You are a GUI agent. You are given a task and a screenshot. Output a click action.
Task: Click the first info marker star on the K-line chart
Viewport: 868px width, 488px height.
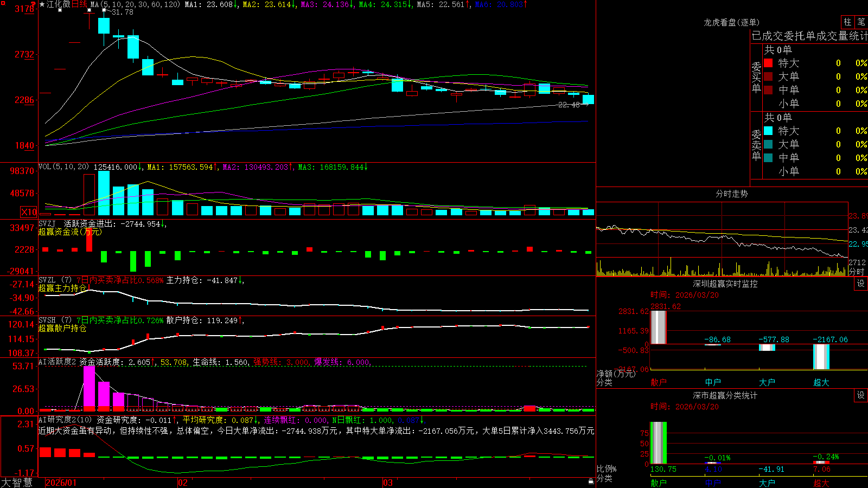coord(60,10)
